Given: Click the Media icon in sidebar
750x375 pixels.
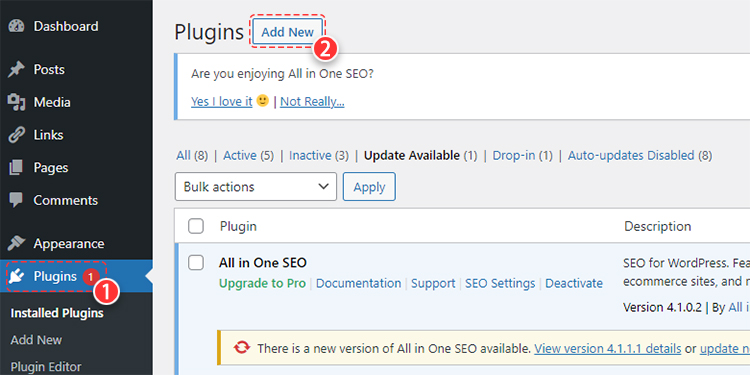Looking at the screenshot, I should coord(17,102).
